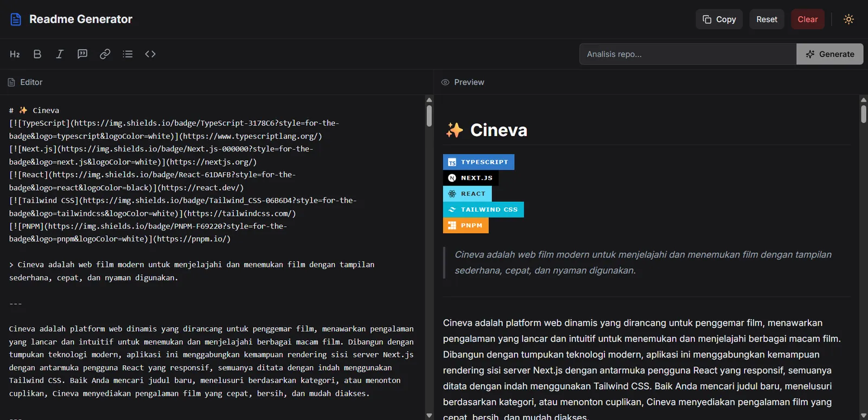Insert a code block with brackets icon
Screen dimensions: 868x420
(150, 54)
